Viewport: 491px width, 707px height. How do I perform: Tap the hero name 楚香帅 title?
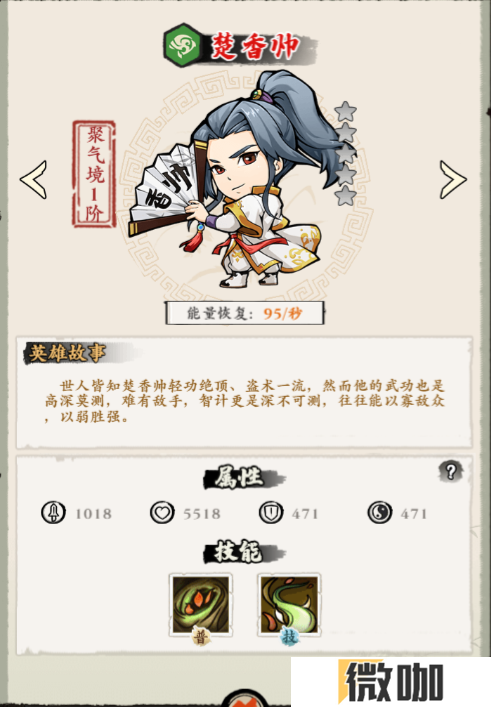(x=256, y=47)
